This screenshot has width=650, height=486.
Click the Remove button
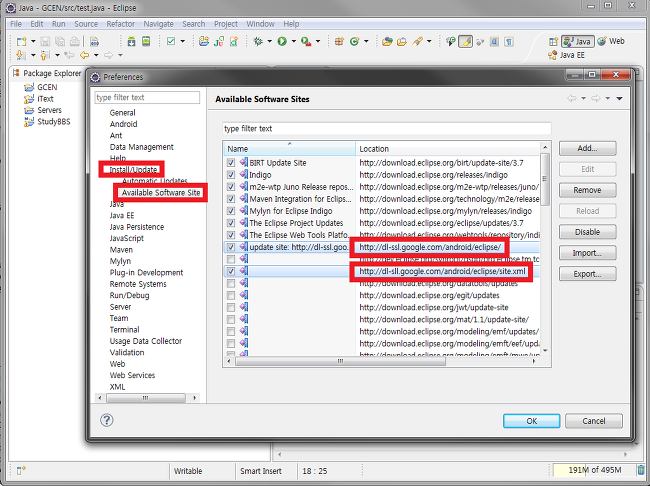pos(587,190)
